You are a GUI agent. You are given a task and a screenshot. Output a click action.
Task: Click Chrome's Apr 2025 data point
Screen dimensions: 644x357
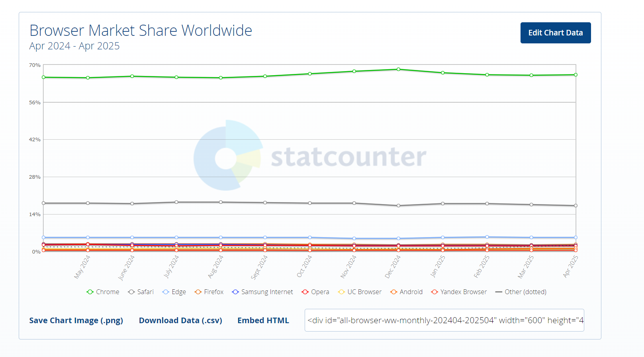click(575, 75)
